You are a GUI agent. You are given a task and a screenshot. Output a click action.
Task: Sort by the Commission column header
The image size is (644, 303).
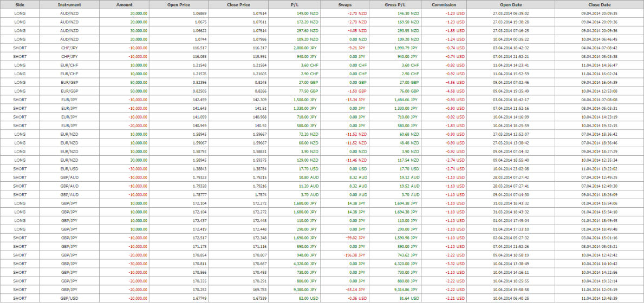(444, 5)
